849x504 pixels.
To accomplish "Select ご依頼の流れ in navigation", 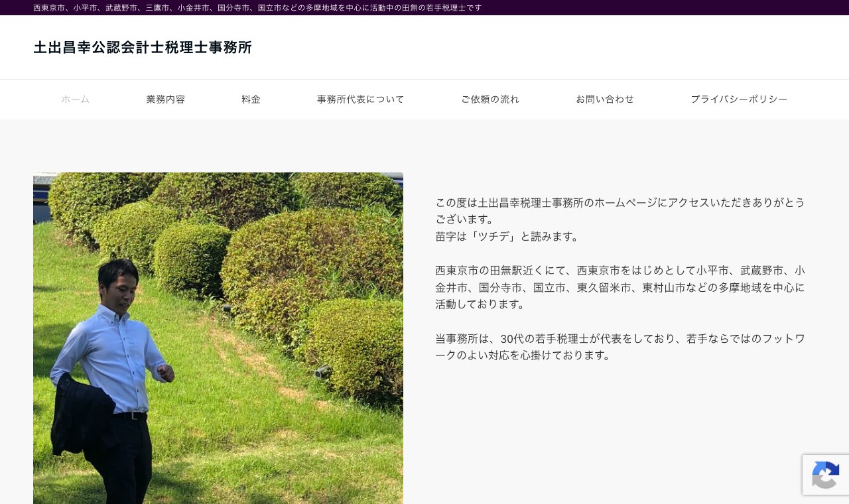I will pos(490,99).
